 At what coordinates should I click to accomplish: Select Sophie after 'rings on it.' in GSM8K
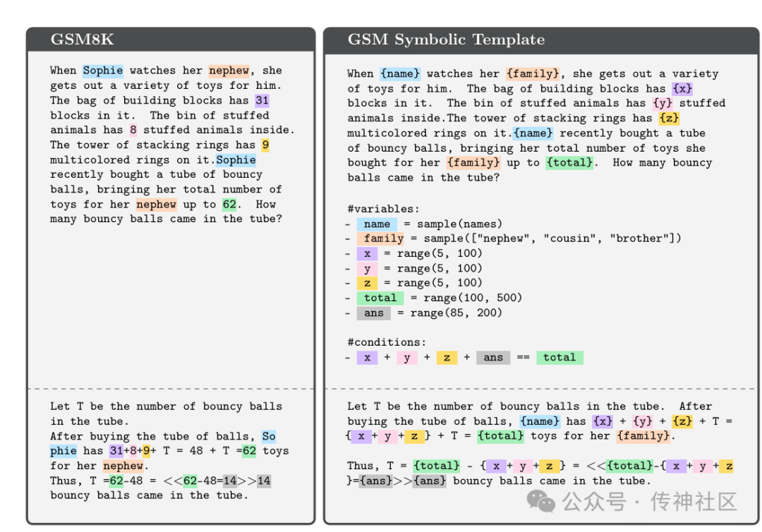pos(236,160)
